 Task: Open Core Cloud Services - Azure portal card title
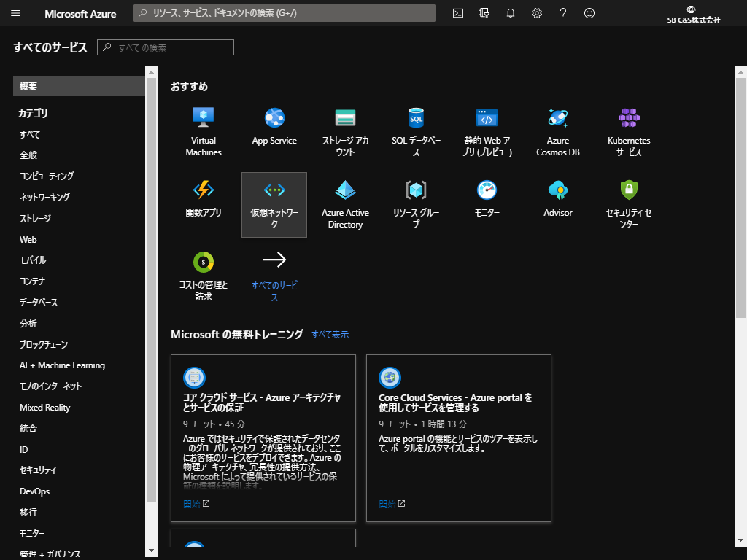[455, 402]
